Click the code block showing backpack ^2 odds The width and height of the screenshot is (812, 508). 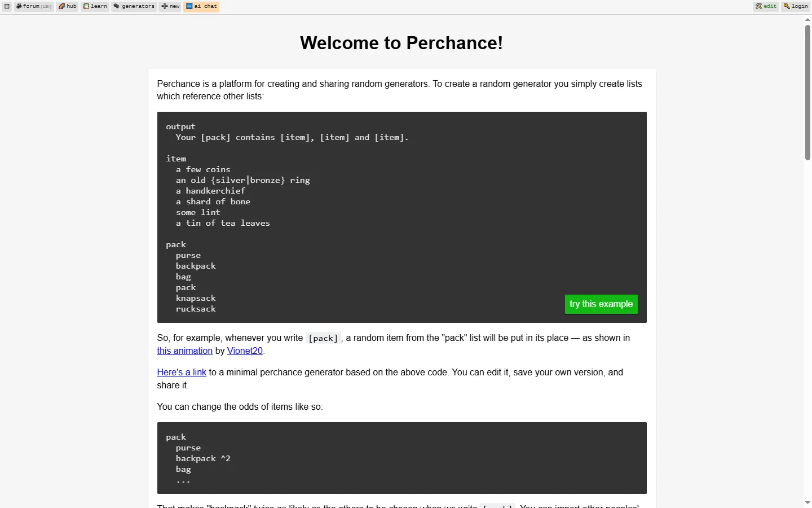401,458
